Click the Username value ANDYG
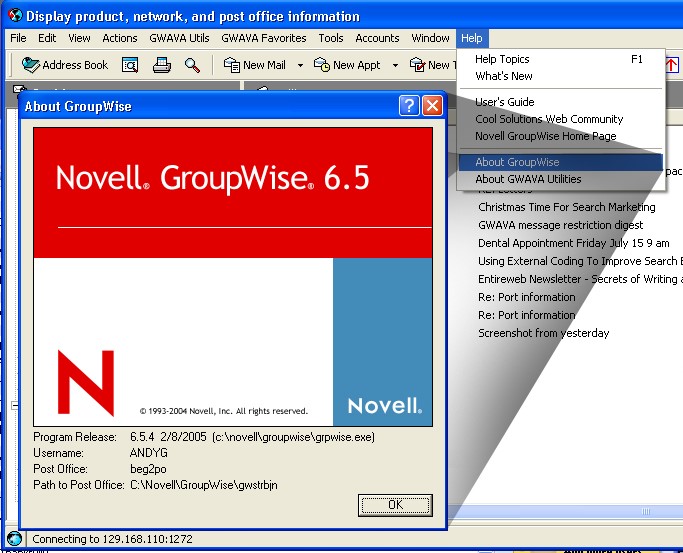This screenshot has width=683, height=553. (149, 453)
